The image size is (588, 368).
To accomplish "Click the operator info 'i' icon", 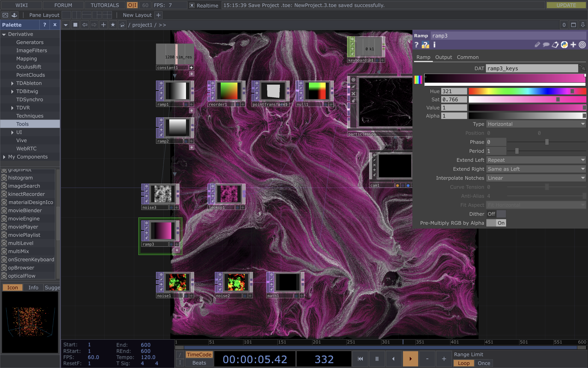I will pyautogui.click(x=434, y=45).
